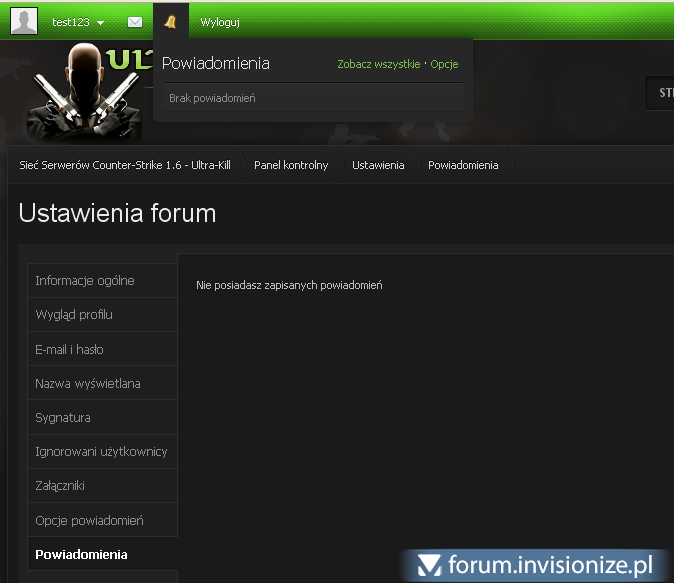Viewport: 674px width, 583px height.
Task: Open Nazwa wyświetlana settings tab
Action: 88,383
